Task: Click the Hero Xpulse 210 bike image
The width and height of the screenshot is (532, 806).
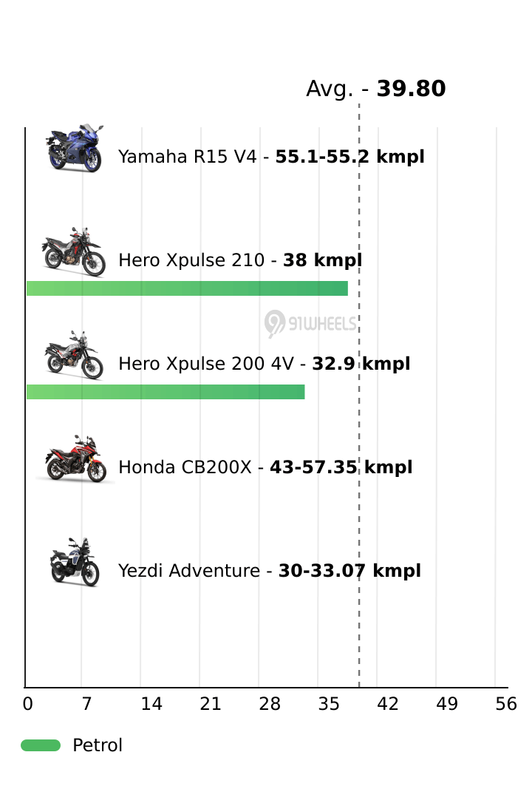Action: tap(74, 253)
